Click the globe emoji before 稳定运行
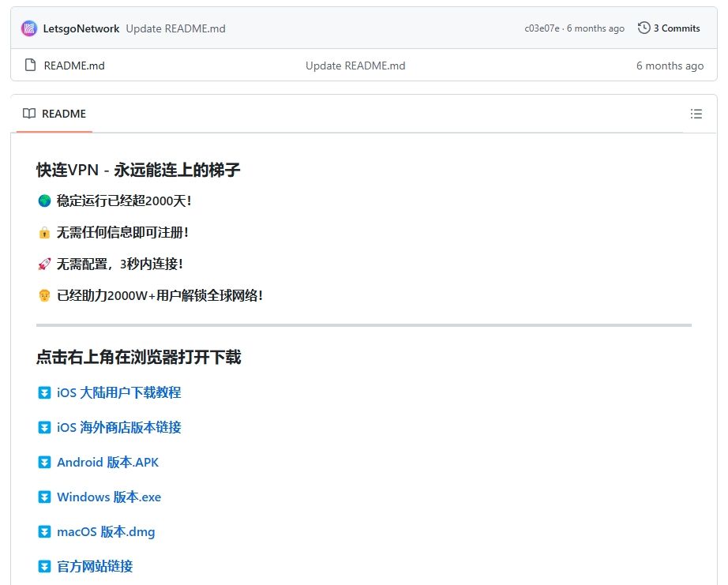728x585 pixels. pos(44,201)
